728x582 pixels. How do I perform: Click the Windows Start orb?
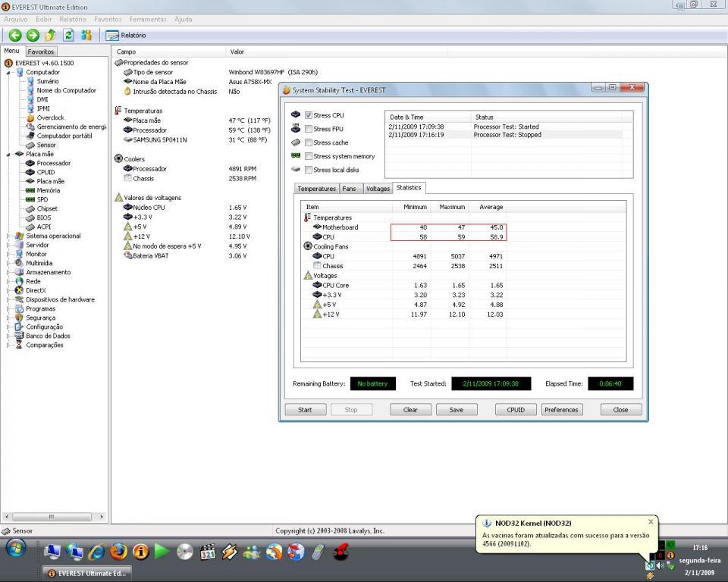(x=16, y=549)
